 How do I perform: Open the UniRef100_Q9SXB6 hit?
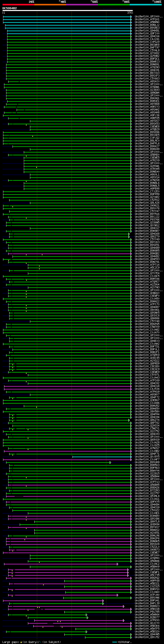click(147, 519)
